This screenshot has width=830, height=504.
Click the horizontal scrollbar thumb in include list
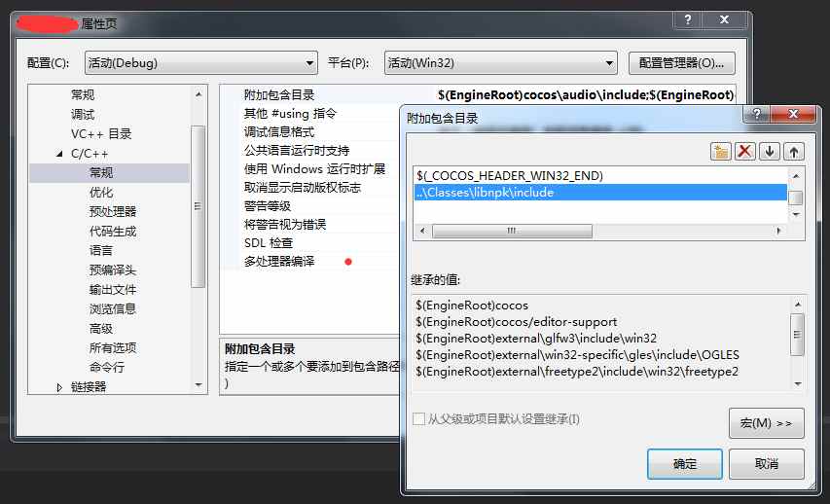pos(512,231)
